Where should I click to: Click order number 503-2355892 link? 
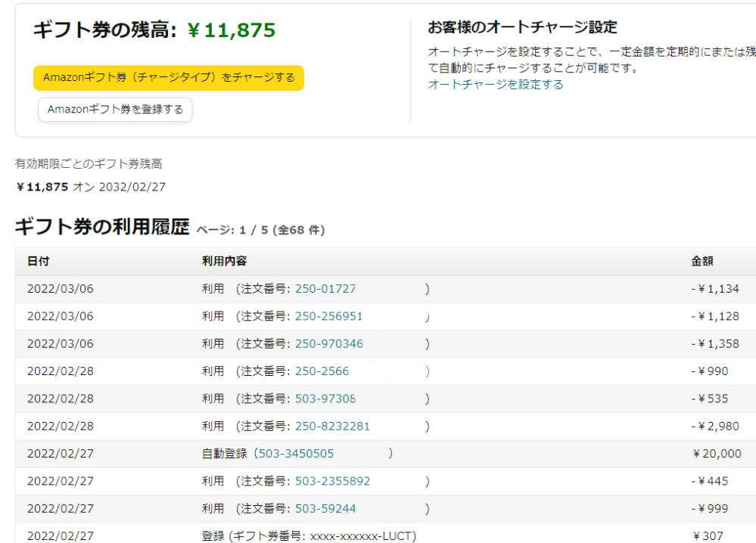332,481
